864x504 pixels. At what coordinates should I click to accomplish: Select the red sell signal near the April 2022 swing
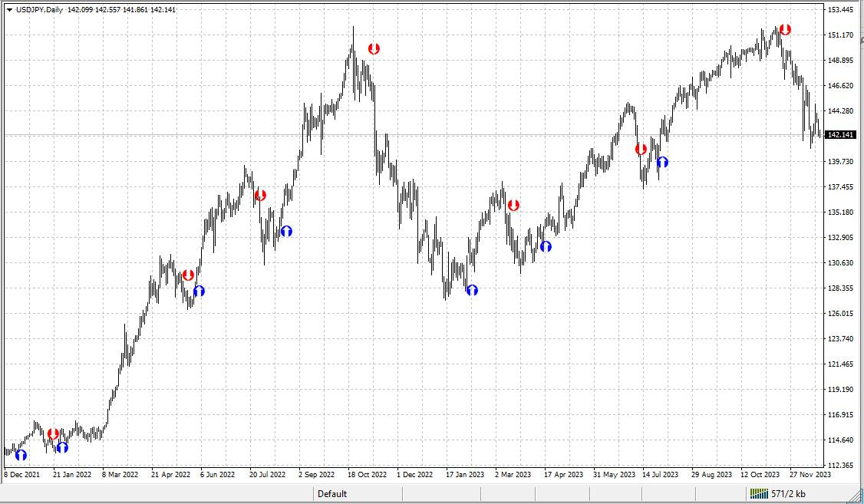189,275
